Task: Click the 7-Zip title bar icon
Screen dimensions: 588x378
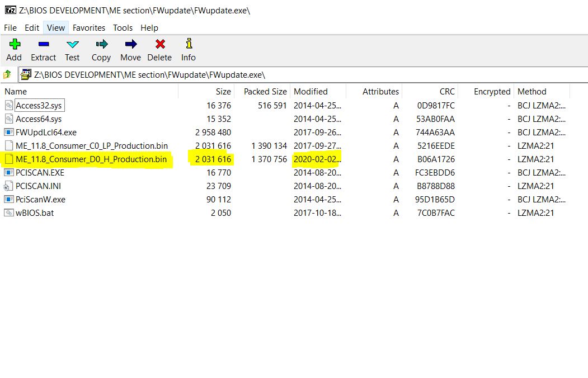Action: 11,10
